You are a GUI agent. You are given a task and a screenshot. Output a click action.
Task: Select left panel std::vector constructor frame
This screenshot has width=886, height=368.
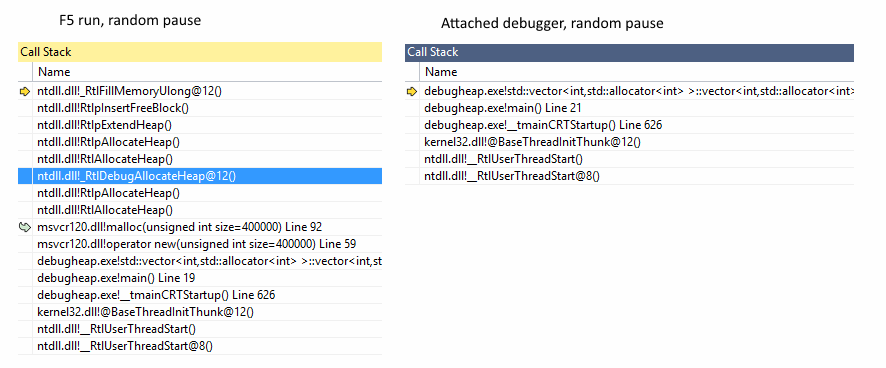[x=200, y=261]
